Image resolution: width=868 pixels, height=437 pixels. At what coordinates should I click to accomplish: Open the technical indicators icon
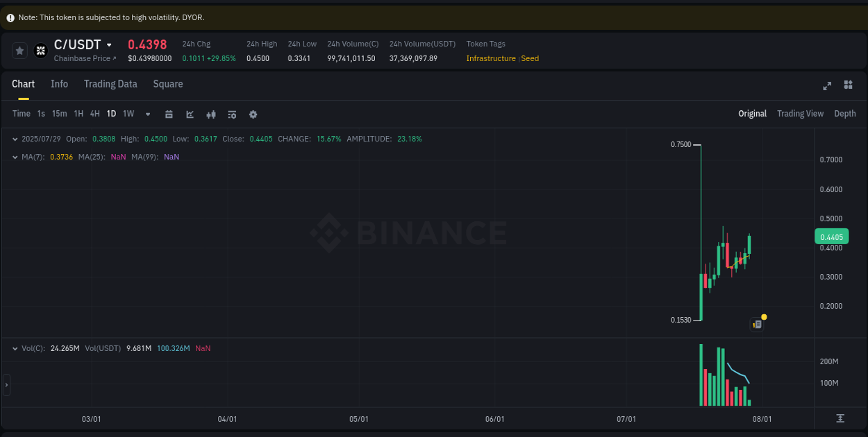coord(210,114)
